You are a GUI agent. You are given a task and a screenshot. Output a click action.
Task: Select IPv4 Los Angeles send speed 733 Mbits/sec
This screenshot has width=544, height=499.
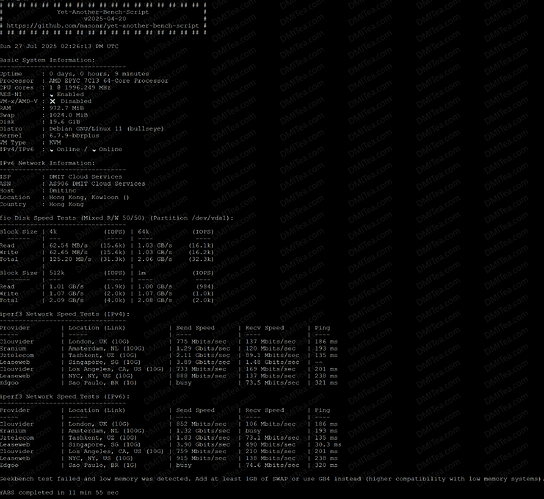201,369
